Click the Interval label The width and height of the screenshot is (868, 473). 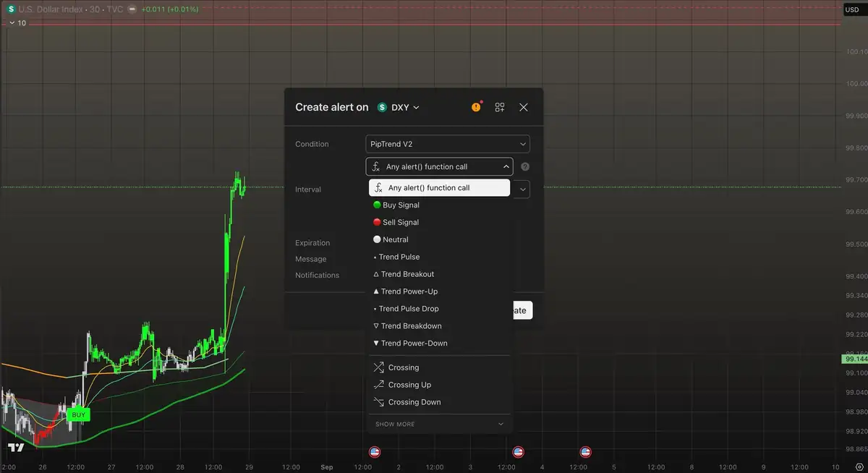[308, 189]
